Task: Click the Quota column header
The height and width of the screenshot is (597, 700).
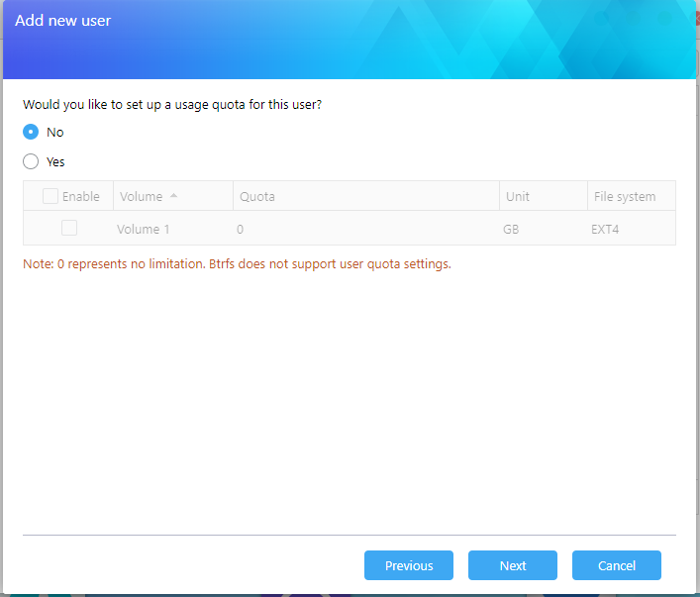Action: pyautogui.click(x=366, y=196)
